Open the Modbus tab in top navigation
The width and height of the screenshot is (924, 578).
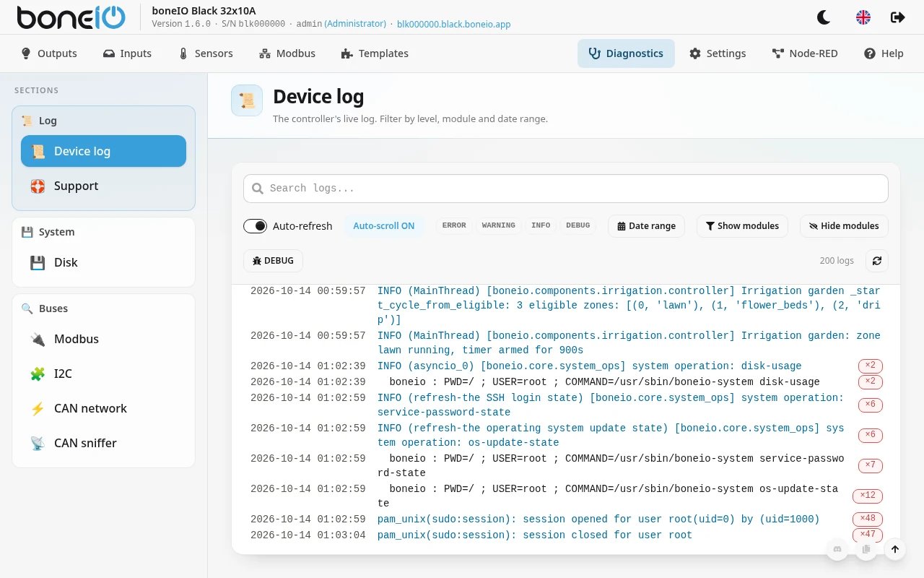[x=287, y=53]
